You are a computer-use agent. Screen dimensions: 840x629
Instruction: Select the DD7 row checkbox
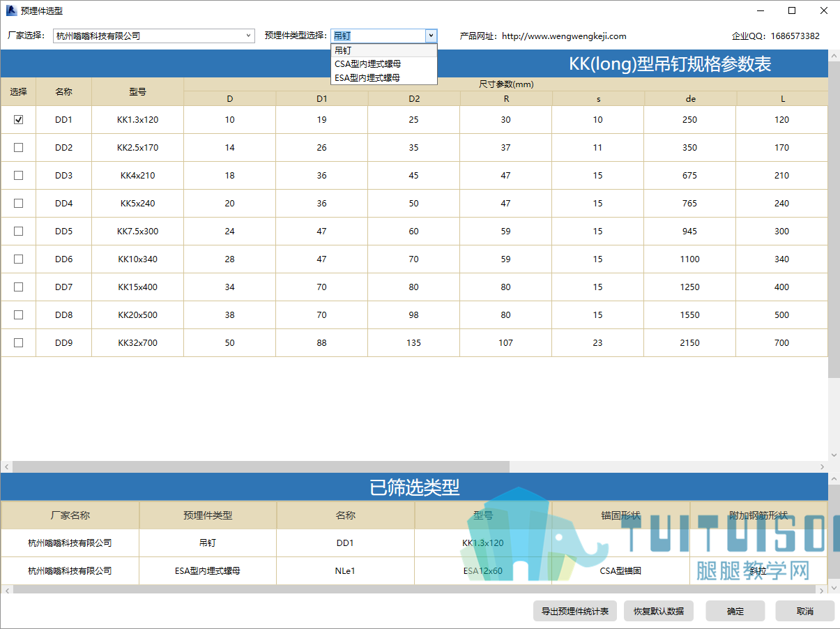(19, 287)
